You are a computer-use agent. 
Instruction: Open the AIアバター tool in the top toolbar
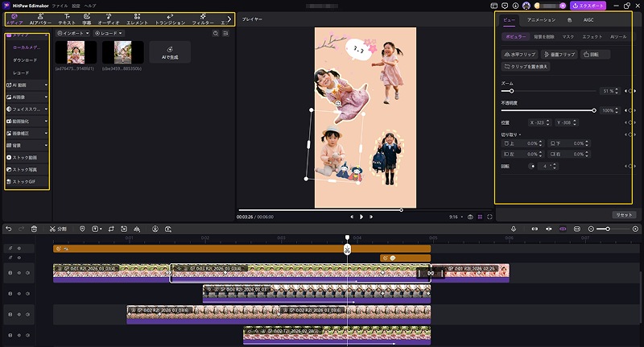[x=40, y=19]
